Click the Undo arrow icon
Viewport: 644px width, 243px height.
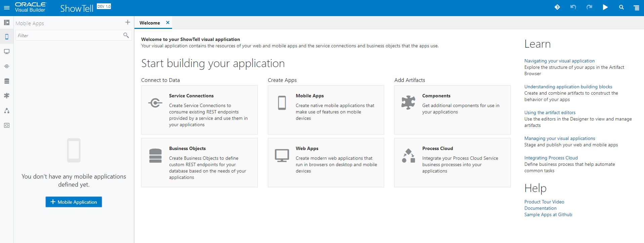573,7
